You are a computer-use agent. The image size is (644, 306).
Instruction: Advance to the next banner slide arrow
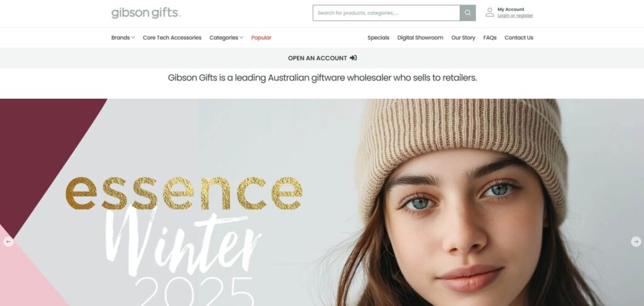tap(636, 242)
